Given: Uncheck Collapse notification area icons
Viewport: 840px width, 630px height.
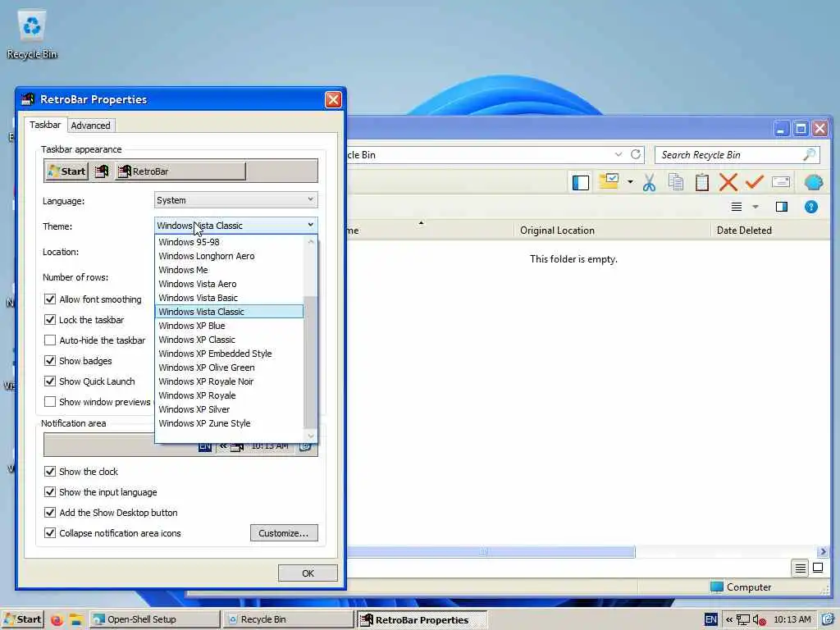Looking at the screenshot, I should tap(50, 533).
